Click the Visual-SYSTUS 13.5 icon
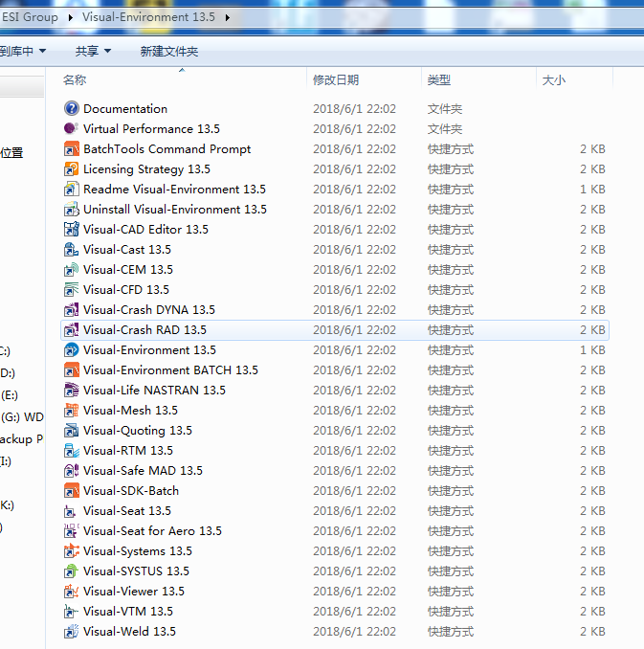This screenshot has height=649, width=644. (71, 571)
